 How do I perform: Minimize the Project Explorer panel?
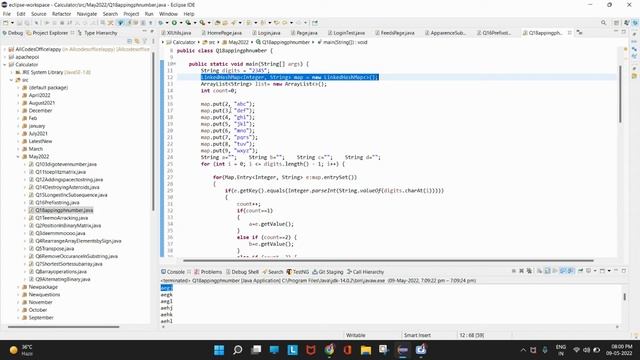pos(144,32)
